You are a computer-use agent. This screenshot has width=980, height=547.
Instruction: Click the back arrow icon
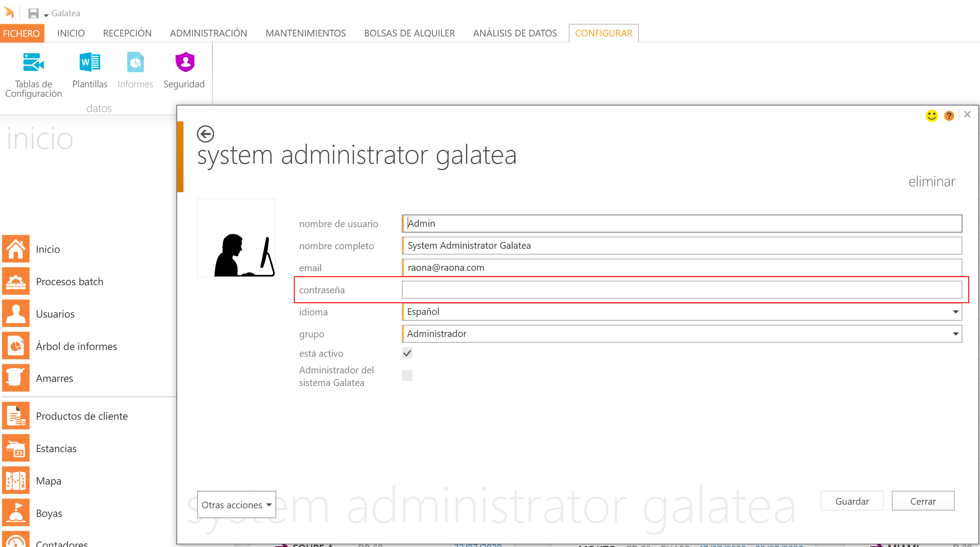click(205, 134)
